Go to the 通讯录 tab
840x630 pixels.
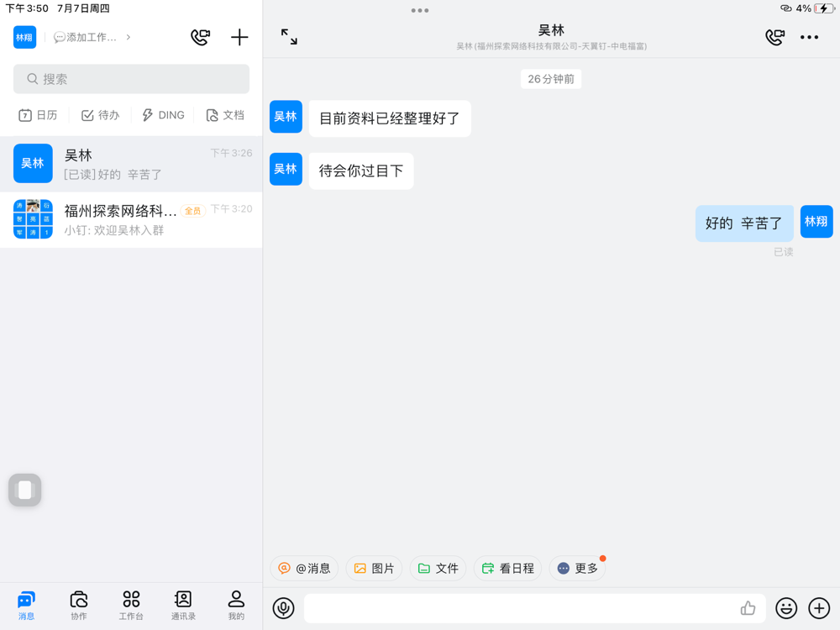click(x=183, y=606)
